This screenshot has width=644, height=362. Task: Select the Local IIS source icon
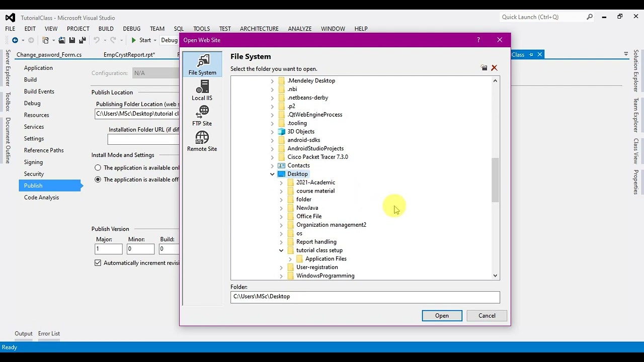click(202, 90)
